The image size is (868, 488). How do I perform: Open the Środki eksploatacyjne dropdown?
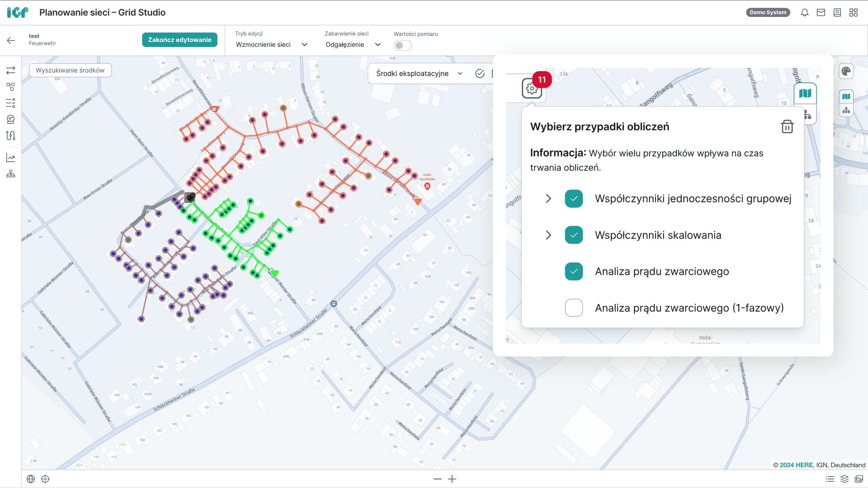pos(419,74)
